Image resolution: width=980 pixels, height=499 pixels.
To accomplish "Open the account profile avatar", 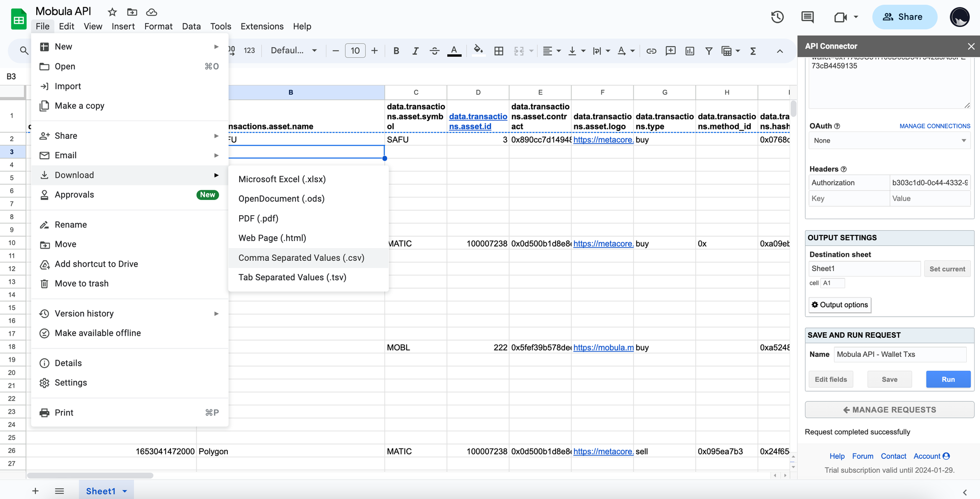I will coord(959,17).
